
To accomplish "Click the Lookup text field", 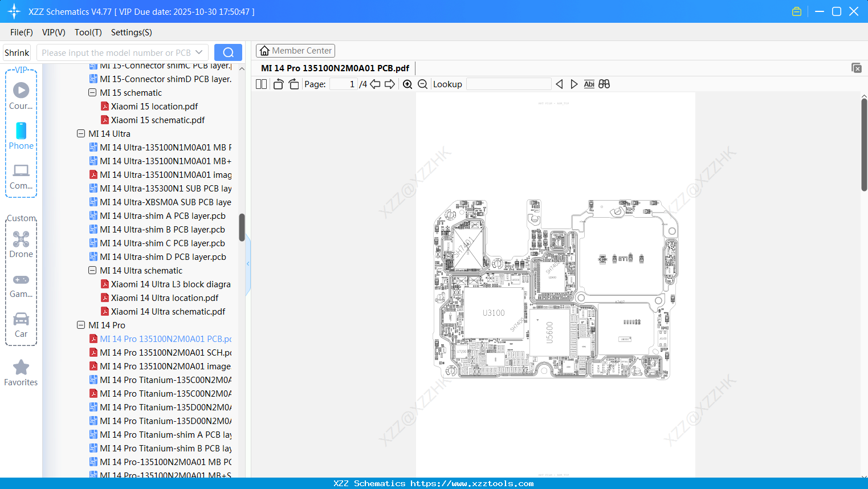I will pos(509,84).
